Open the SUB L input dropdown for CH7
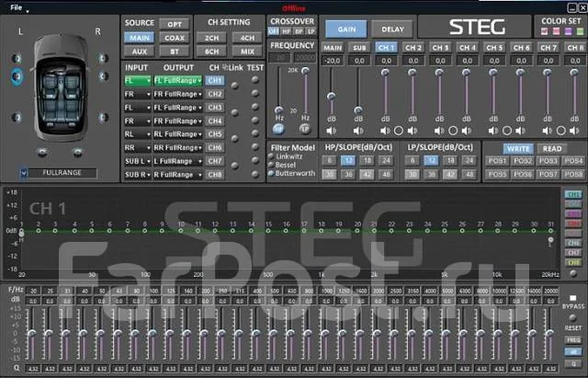The image size is (588, 378). tap(138, 162)
